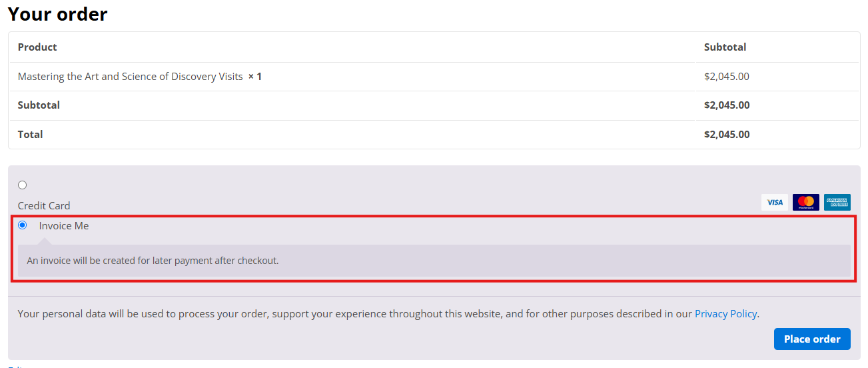Click the Subtotal column header

pyautogui.click(x=725, y=47)
